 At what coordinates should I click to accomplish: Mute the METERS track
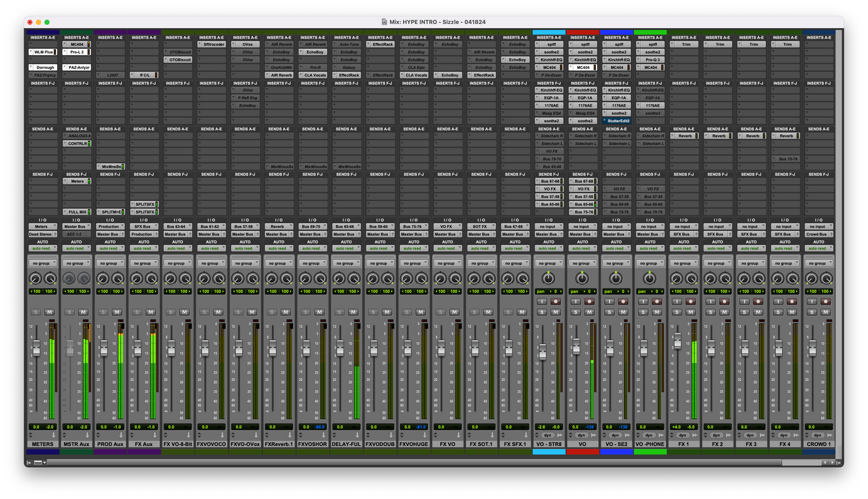(x=49, y=312)
